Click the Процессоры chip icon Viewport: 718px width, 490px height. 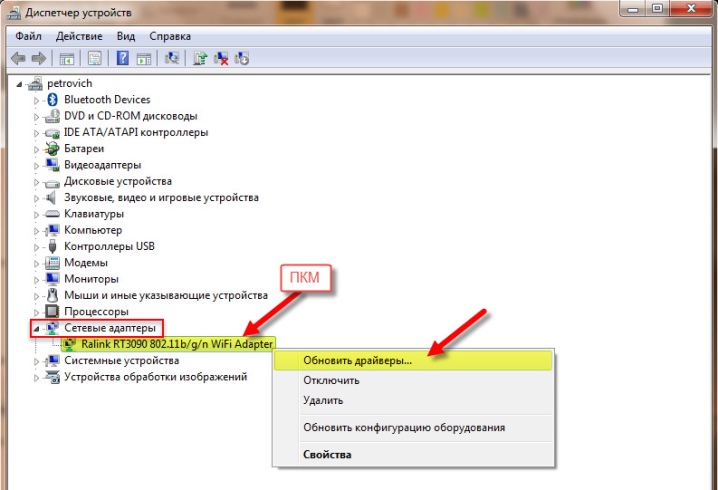[x=52, y=312]
